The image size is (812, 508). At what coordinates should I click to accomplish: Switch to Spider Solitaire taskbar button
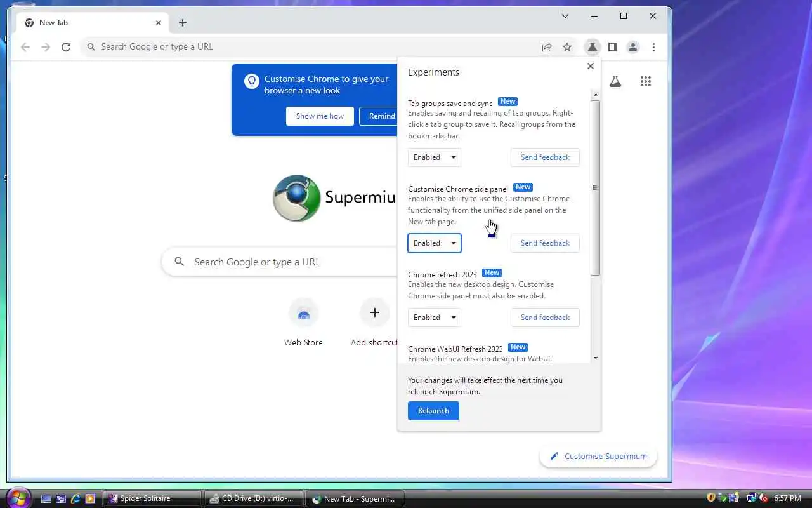(x=152, y=499)
